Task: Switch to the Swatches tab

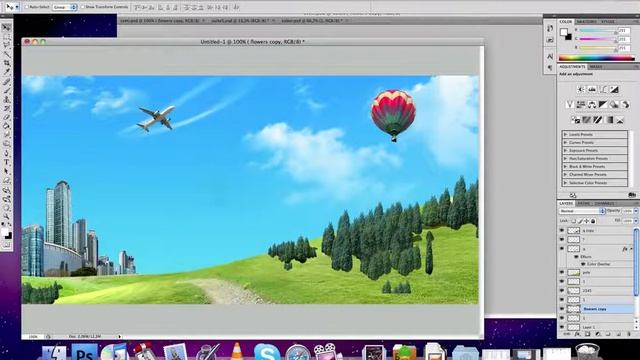Action: click(587, 22)
